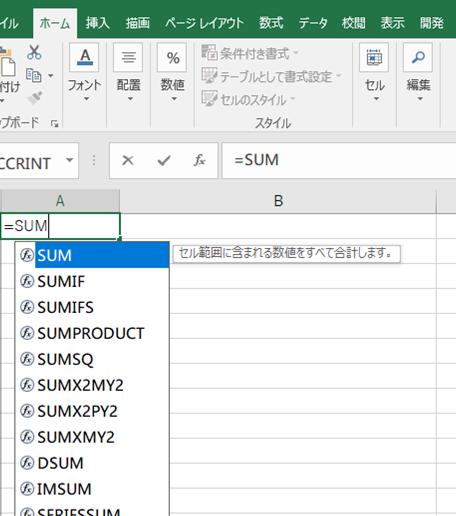Viewport: 456px width, 516px height.
Task: Open the フォント font group button
Action: [x=84, y=73]
